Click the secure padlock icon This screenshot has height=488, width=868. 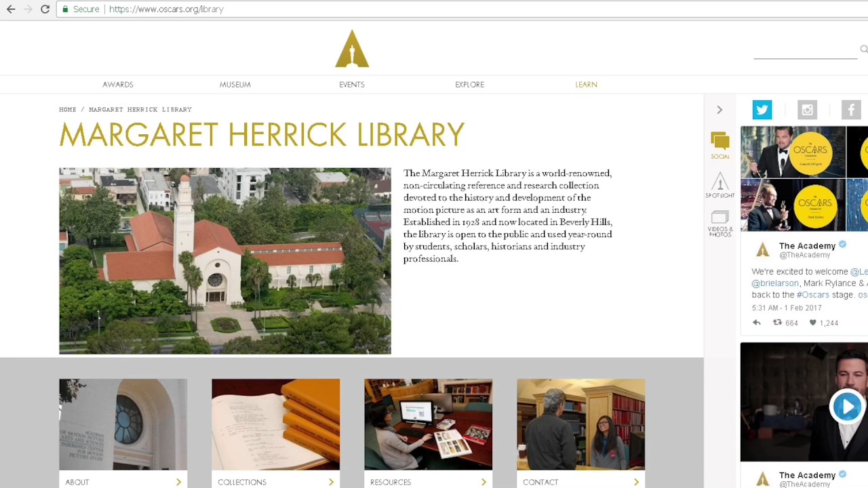pos(65,9)
